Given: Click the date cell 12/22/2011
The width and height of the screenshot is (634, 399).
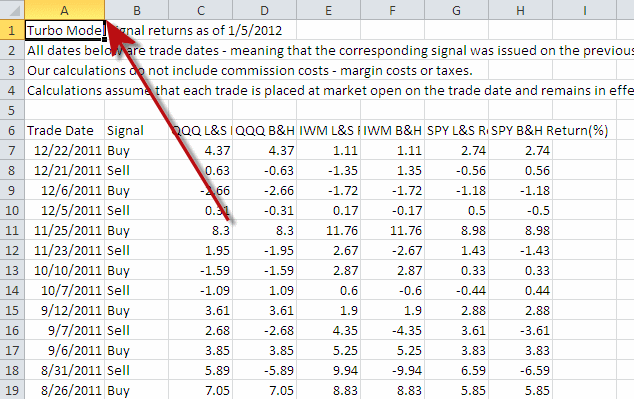Looking at the screenshot, I should pyautogui.click(x=65, y=150).
